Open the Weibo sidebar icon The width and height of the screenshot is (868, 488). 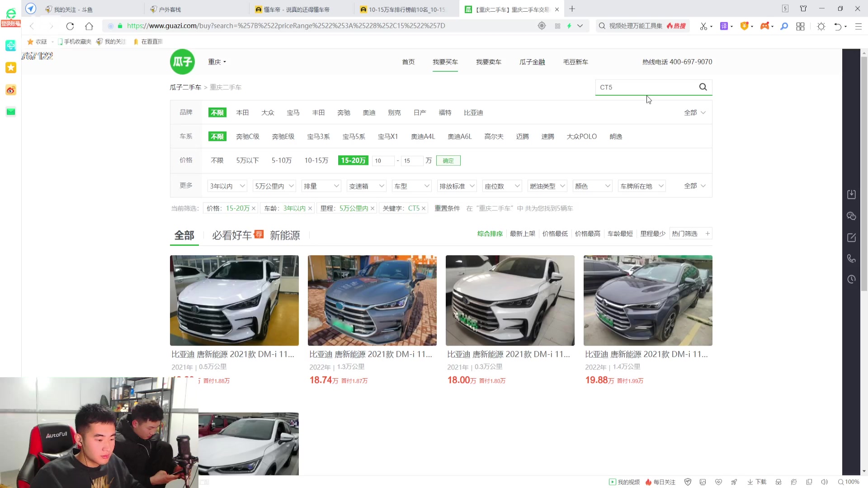11,90
